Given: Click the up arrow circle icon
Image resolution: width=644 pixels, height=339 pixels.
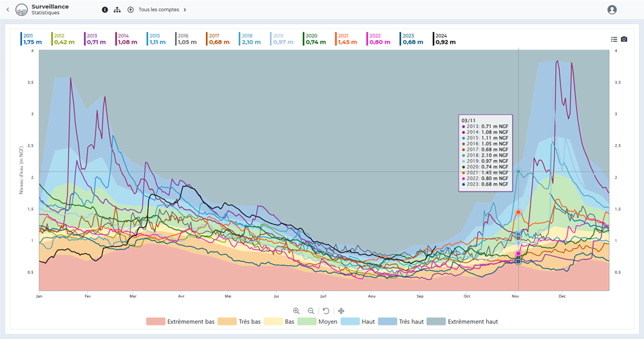Looking at the screenshot, I should click(x=131, y=10).
